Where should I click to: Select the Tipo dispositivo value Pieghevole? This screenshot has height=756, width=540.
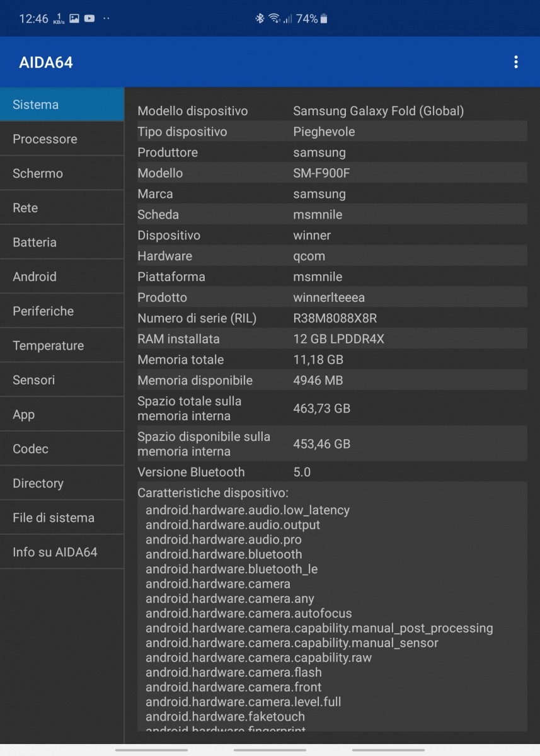324,132
